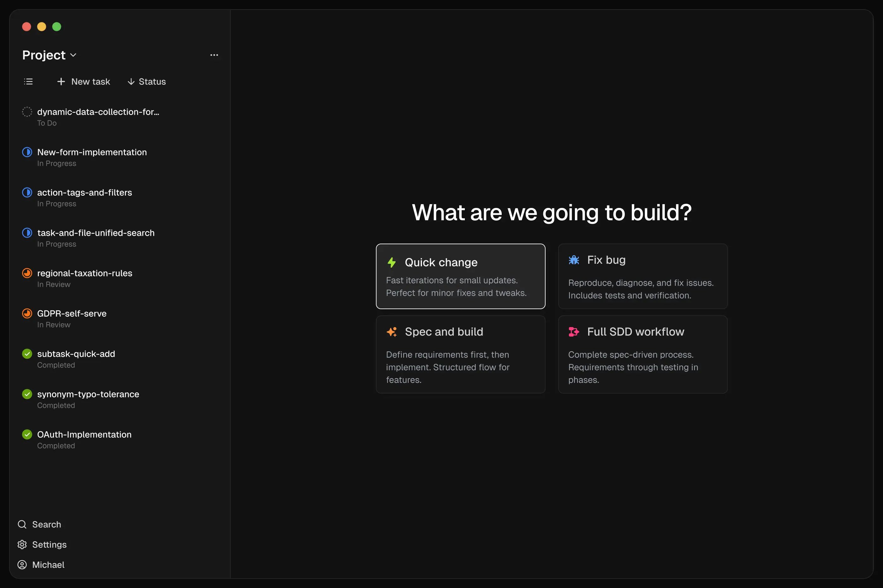Click the completed checkmark on subtask-quick-add
This screenshot has height=588, width=883.
27,354
